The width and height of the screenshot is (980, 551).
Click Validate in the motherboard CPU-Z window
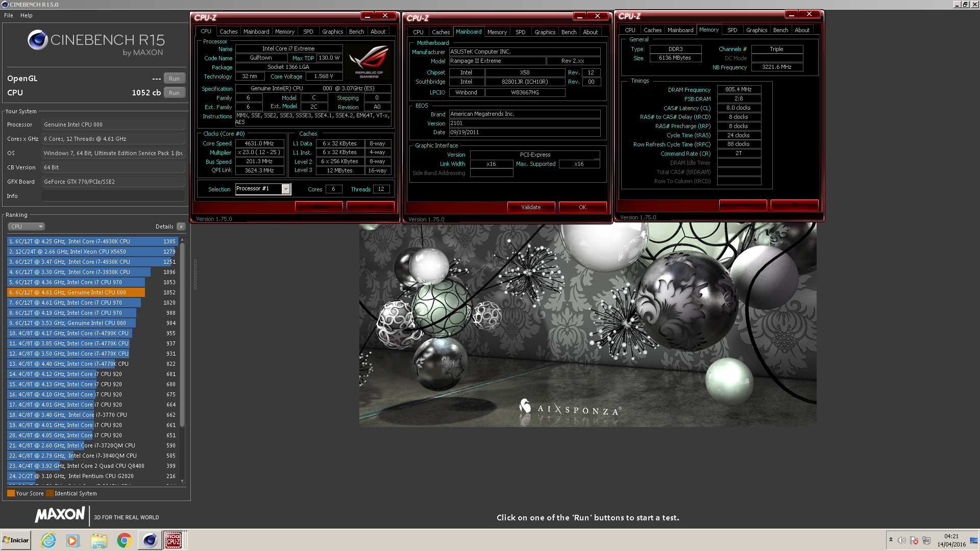coord(531,207)
